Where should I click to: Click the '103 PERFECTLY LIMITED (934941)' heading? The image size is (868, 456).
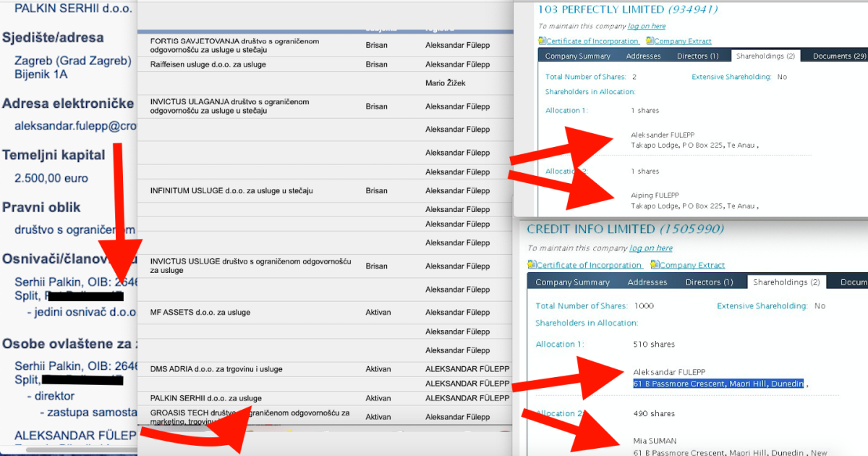pos(627,9)
